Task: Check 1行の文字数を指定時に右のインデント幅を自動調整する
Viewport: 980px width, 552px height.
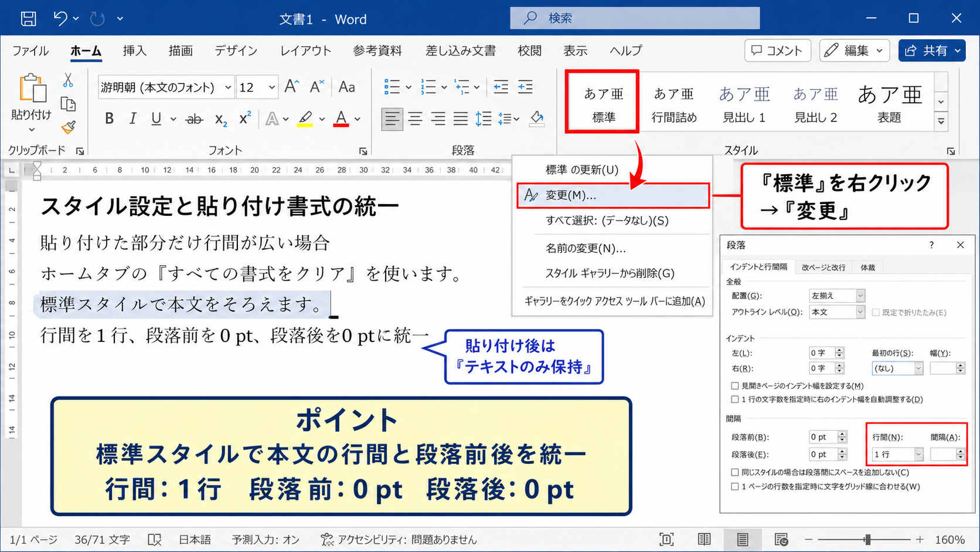Action: [734, 399]
